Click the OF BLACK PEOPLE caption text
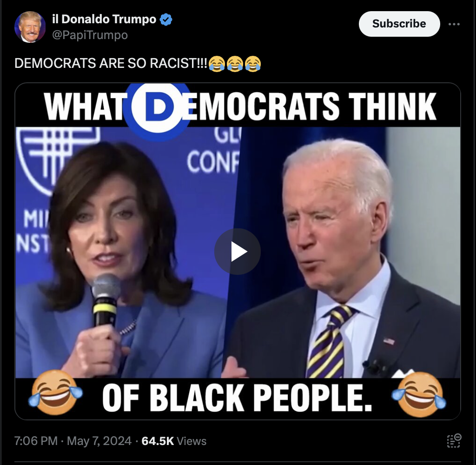This screenshot has width=476, height=465. pos(237,398)
